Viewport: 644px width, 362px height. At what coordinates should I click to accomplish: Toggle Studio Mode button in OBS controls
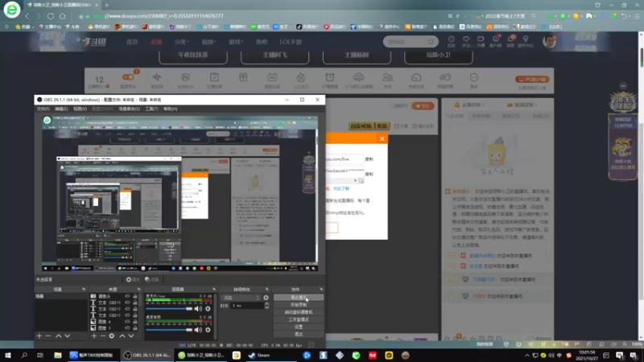tap(299, 319)
